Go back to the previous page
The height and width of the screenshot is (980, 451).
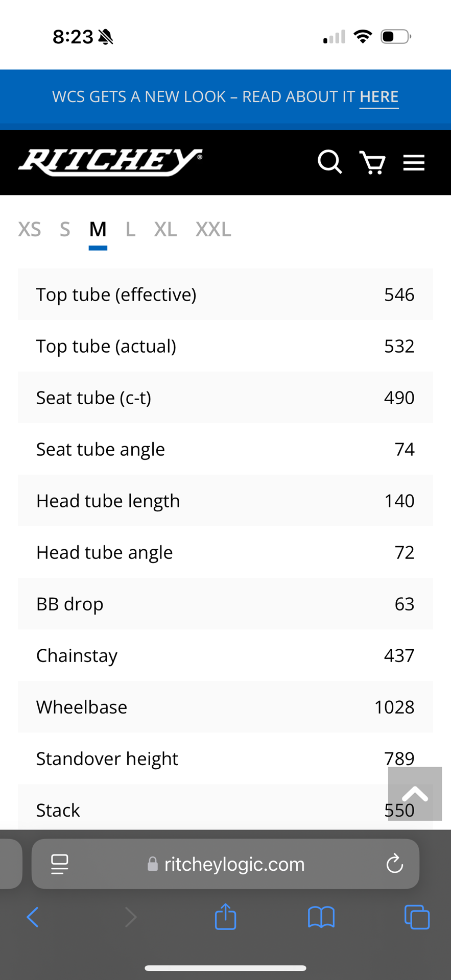point(33,917)
